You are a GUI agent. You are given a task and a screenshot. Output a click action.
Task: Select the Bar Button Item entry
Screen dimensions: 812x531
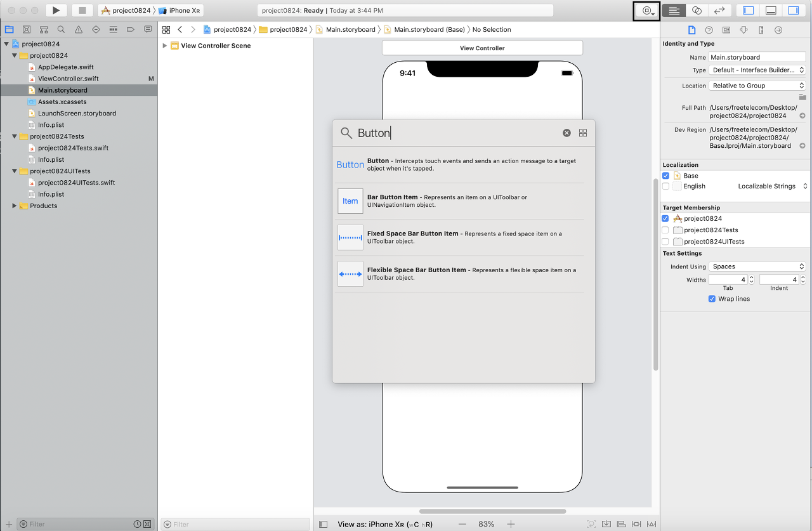click(x=459, y=201)
